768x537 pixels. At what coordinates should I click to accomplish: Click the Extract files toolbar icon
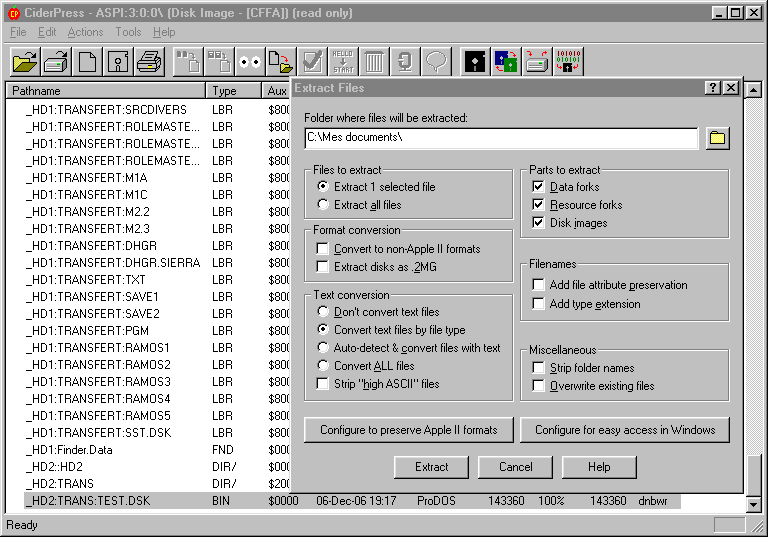tap(281, 62)
